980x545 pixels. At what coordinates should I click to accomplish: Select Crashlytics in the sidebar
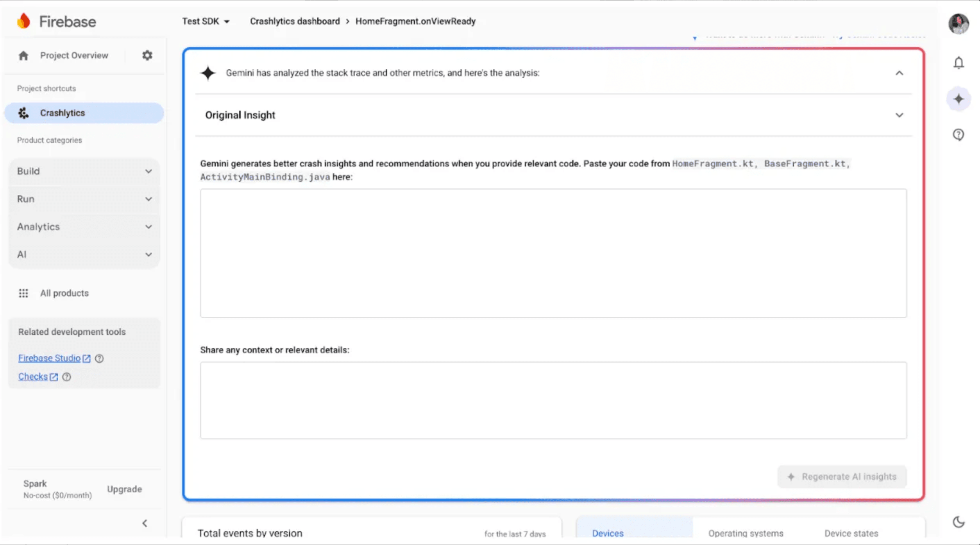84,113
